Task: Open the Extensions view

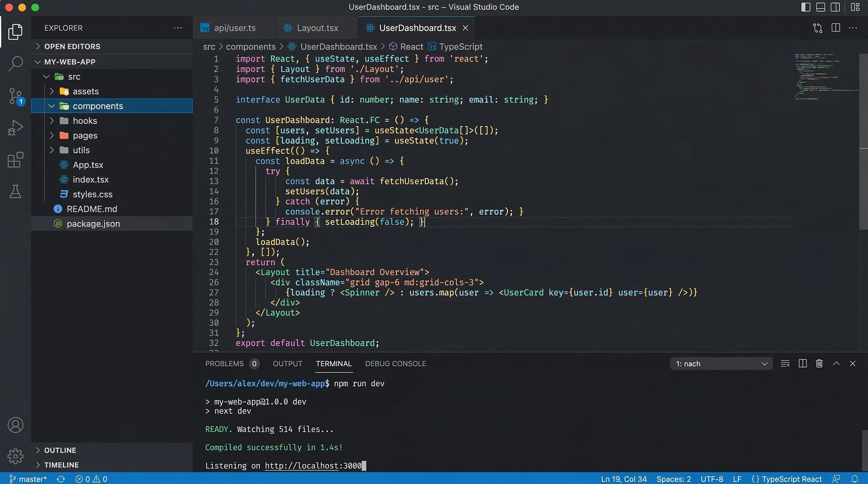Action: point(16,160)
